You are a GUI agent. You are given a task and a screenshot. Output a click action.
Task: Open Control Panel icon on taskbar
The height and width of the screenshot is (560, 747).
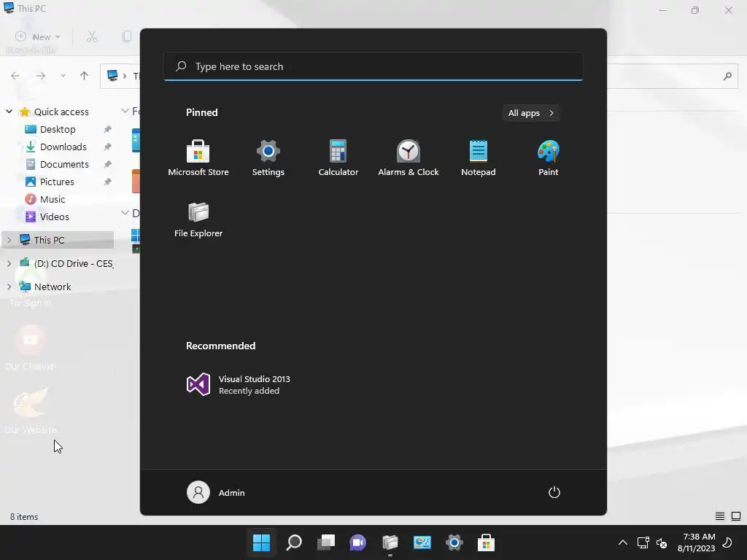pos(422,542)
